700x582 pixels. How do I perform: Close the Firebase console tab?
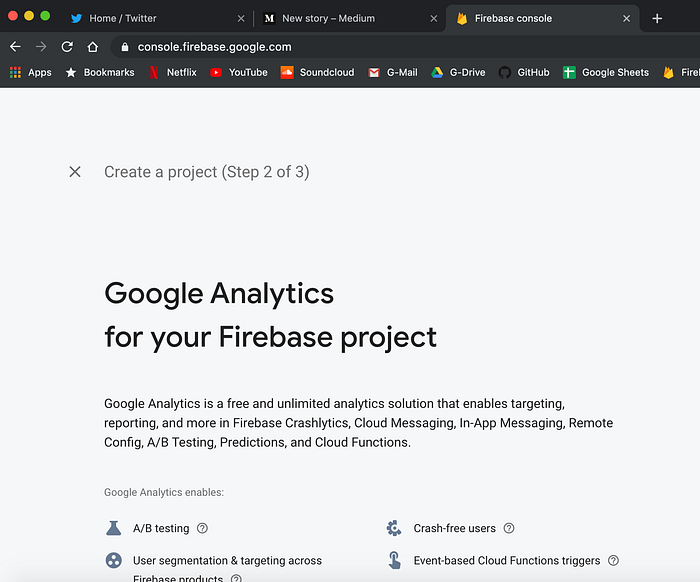tap(626, 18)
